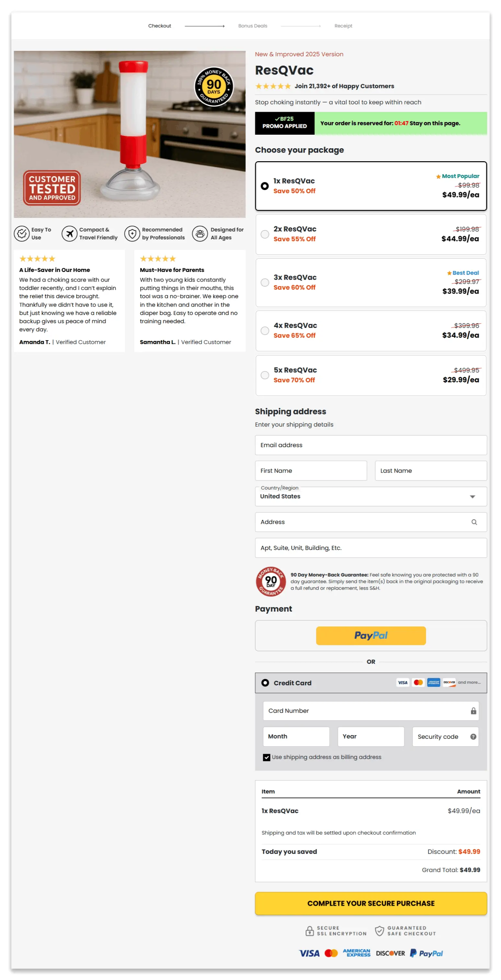Image resolution: width=501 pixels, height=980 pixels.
Task: Click the $44.99/ea price
Action: [460, 239]
